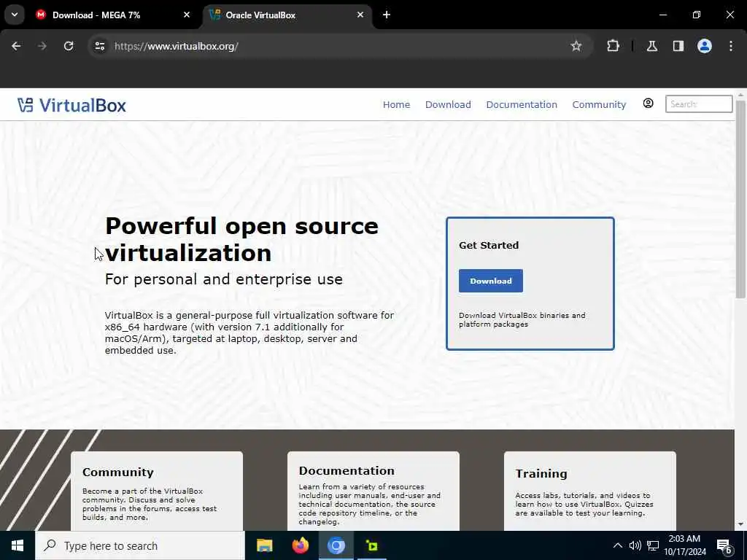The image size is (747, 560).
Task: Open the network tray icon
Action: click(x=653, y=545)
